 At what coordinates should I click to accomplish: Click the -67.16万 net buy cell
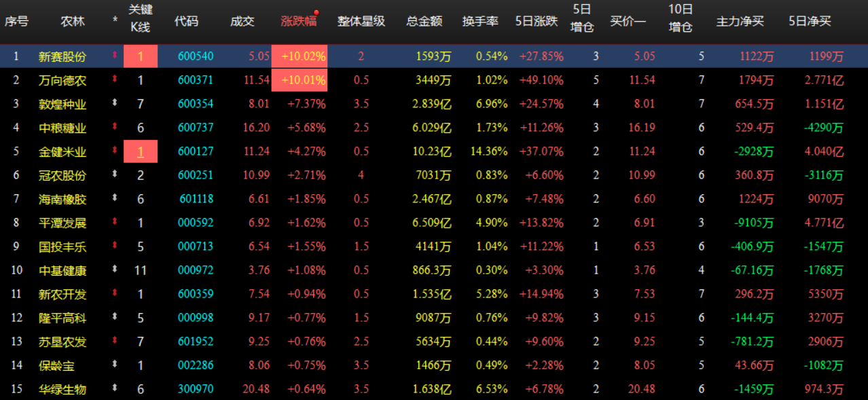click(752, 270)
